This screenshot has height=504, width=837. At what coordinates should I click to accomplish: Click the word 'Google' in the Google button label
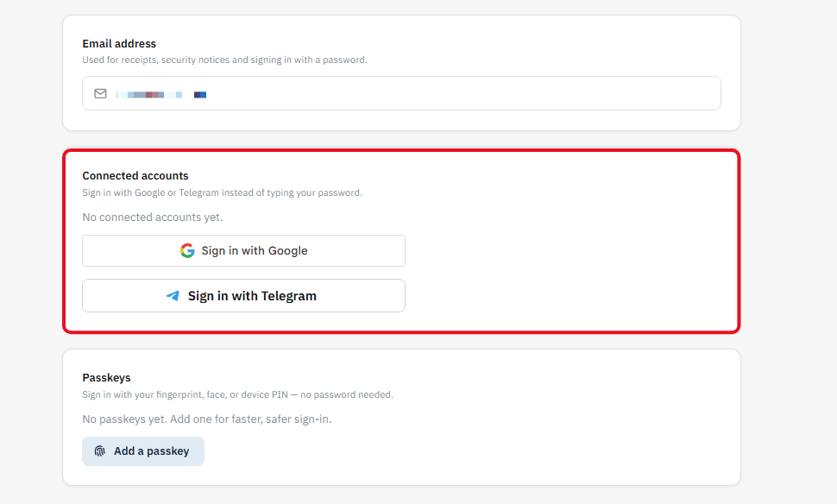tap(287, 250)
